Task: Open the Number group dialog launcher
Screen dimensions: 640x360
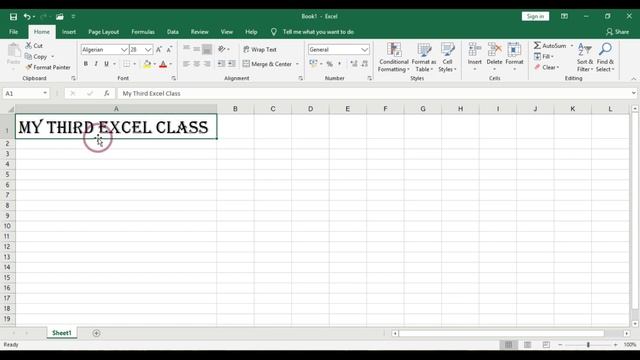Action: (x=370, y=78)
